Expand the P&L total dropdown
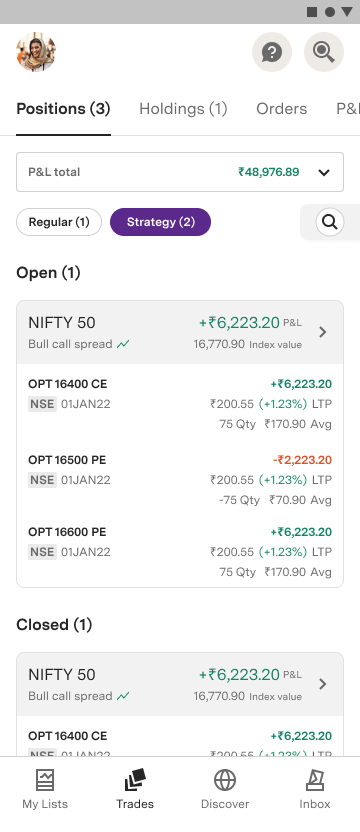The image size is (360, 832). pos(180,172)
